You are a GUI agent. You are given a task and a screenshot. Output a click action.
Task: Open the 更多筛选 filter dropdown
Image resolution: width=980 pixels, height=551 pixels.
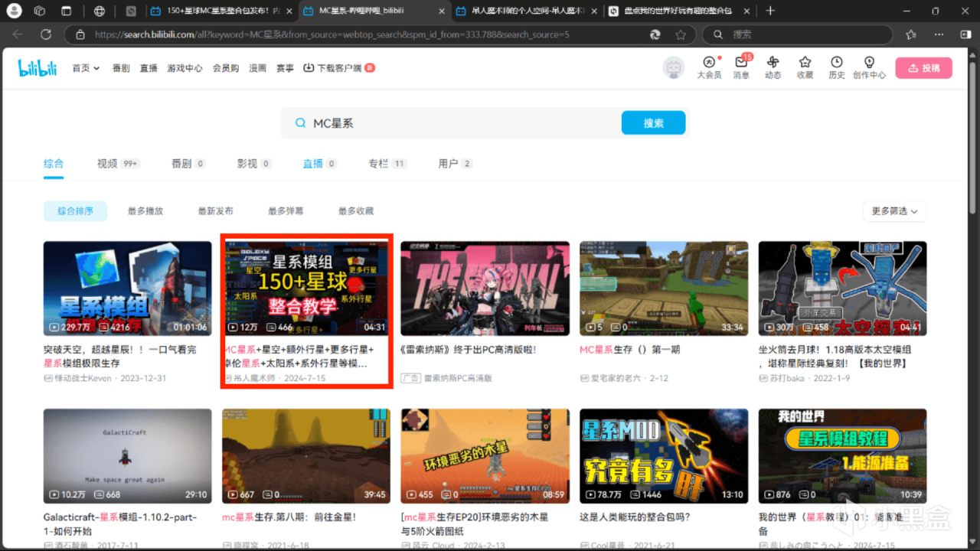click(x=894, y=211)
